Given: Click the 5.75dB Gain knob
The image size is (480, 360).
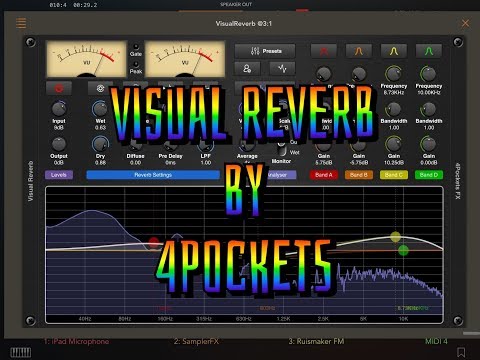Looking at the screenshot, I should pos(324,145).
